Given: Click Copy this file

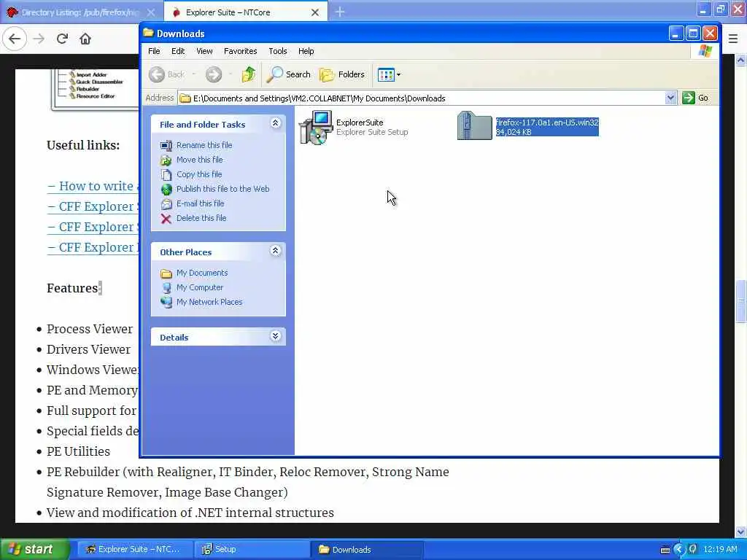Looking at the screenshot, I should tap(199, 174).
